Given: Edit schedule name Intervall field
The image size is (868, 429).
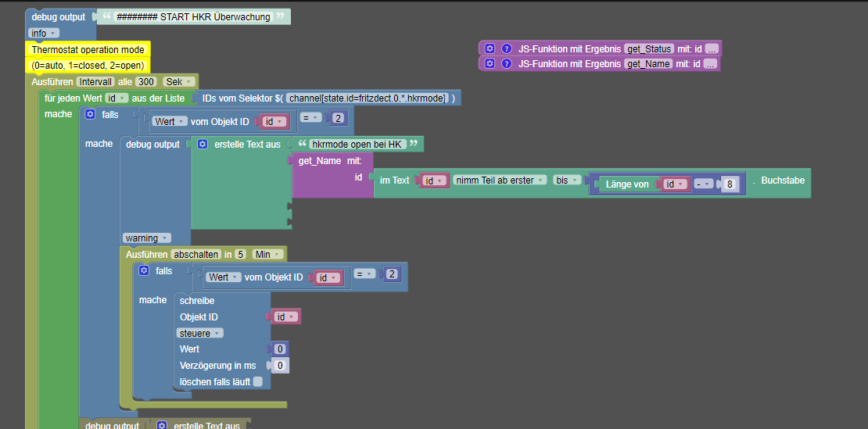Looking at the screenshot, I should [95, 82].
